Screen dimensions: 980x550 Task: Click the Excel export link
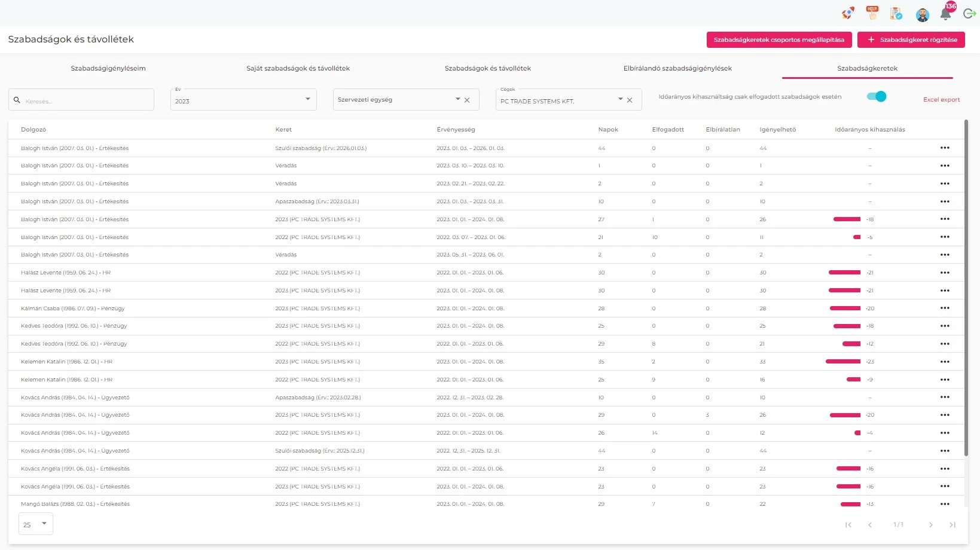941,100
